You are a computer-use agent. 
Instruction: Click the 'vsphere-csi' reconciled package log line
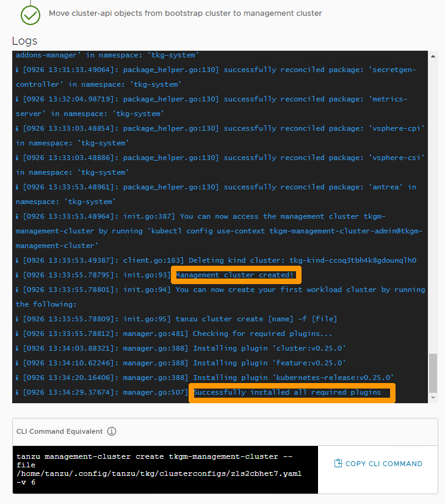220,165
